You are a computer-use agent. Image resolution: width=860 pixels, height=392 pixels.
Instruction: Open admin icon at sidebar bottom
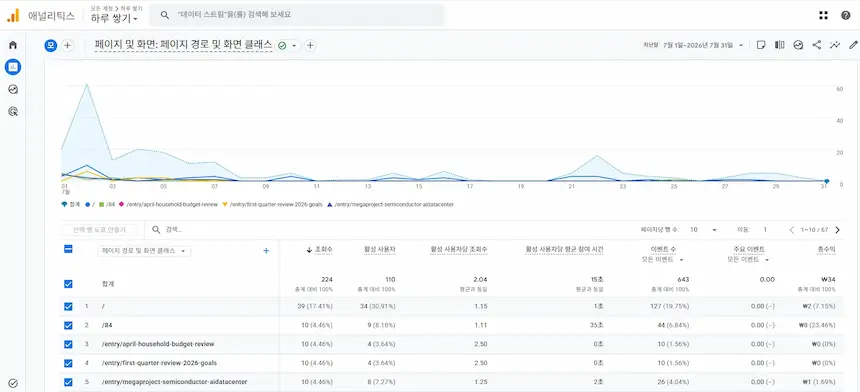[13, 383]
